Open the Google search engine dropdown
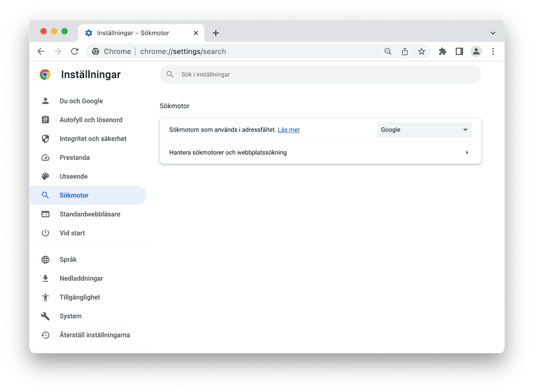 (x=424, y=130)
